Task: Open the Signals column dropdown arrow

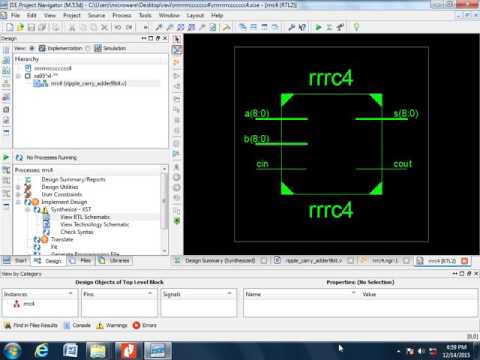Action: tap(229, 293)
